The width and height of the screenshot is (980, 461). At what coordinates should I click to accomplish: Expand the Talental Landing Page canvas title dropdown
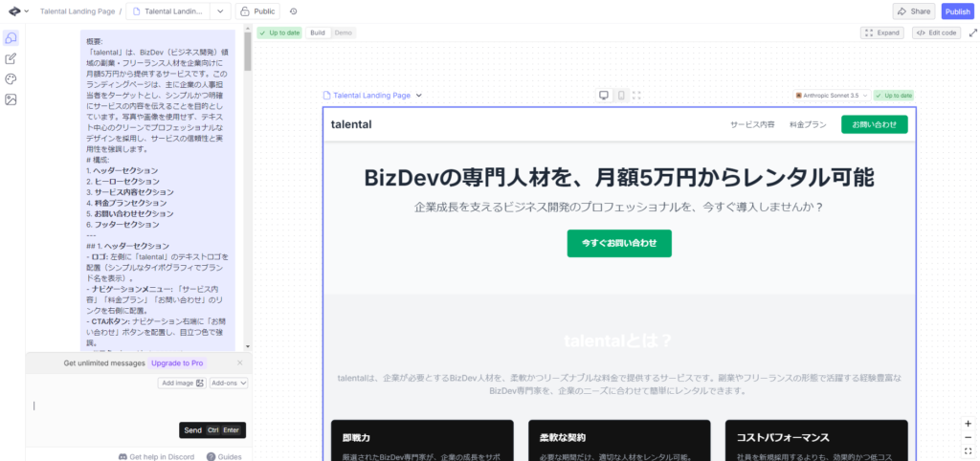tap(418, 96)
